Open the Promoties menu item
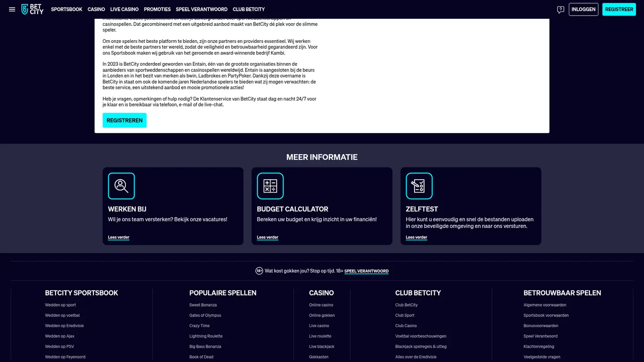This screenshot has width=644, height=362. tap(157, 9)
